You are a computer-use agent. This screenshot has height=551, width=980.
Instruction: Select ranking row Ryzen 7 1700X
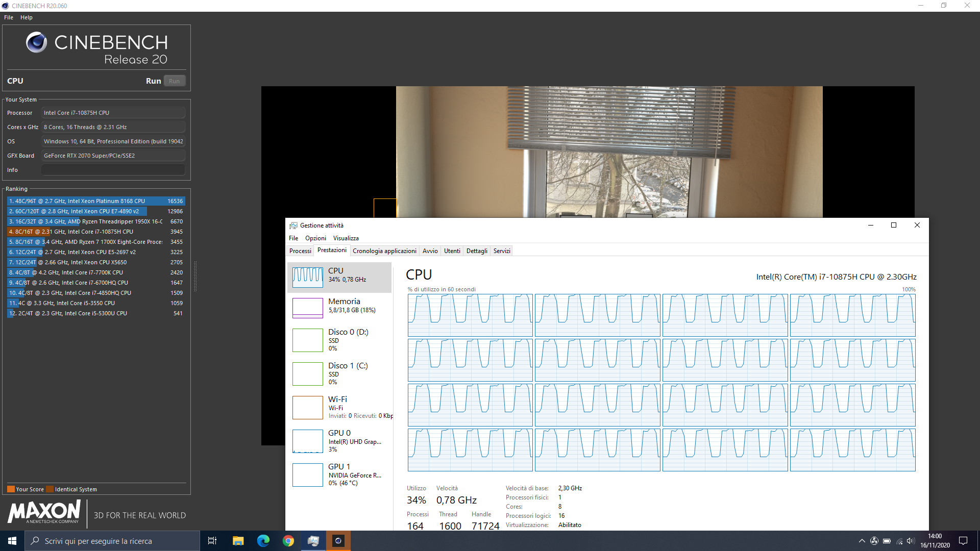[96, 242]
